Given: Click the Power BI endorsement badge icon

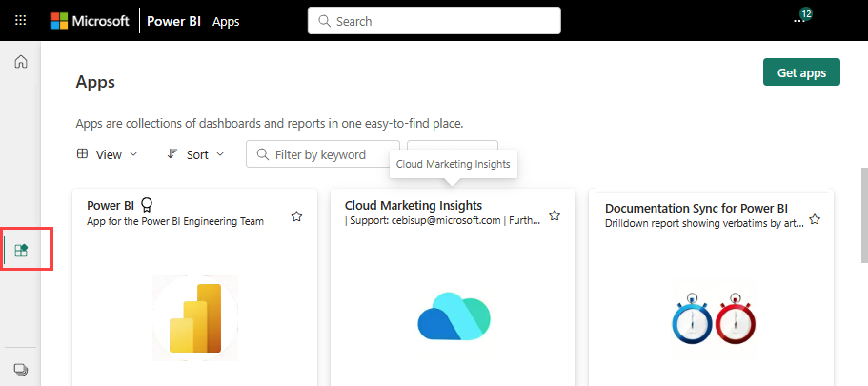Looking at the screenshot, I should (x=147, y=205).
